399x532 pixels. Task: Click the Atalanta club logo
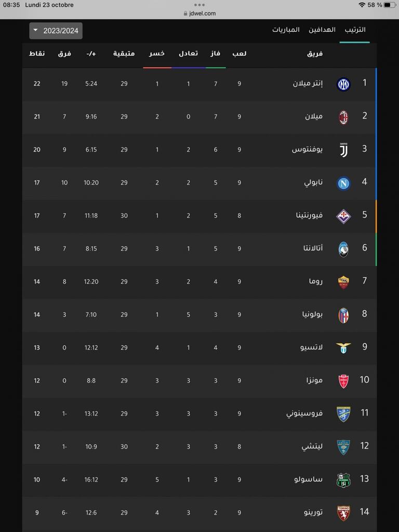(343, 249)
